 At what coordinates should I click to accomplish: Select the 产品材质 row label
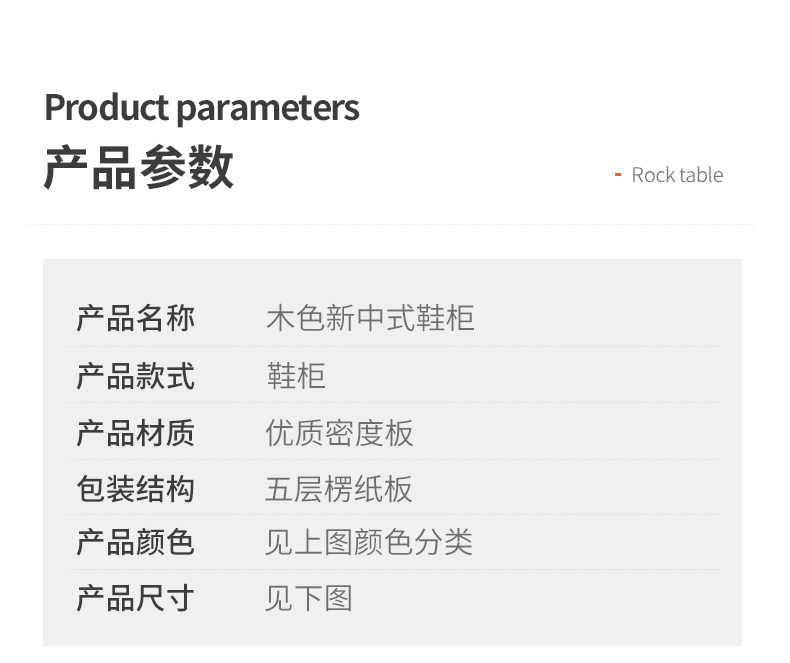pos(135,433)
